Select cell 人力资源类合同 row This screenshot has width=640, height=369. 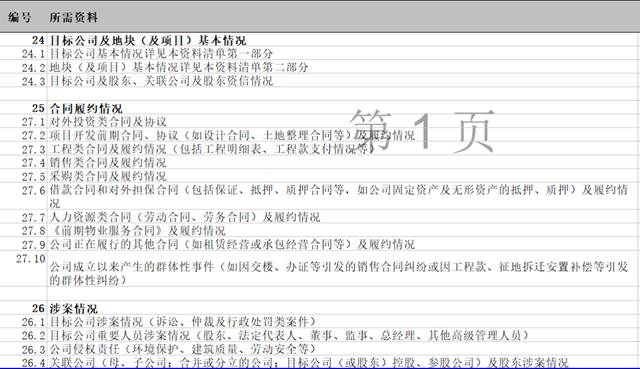(x=185, y=217)
